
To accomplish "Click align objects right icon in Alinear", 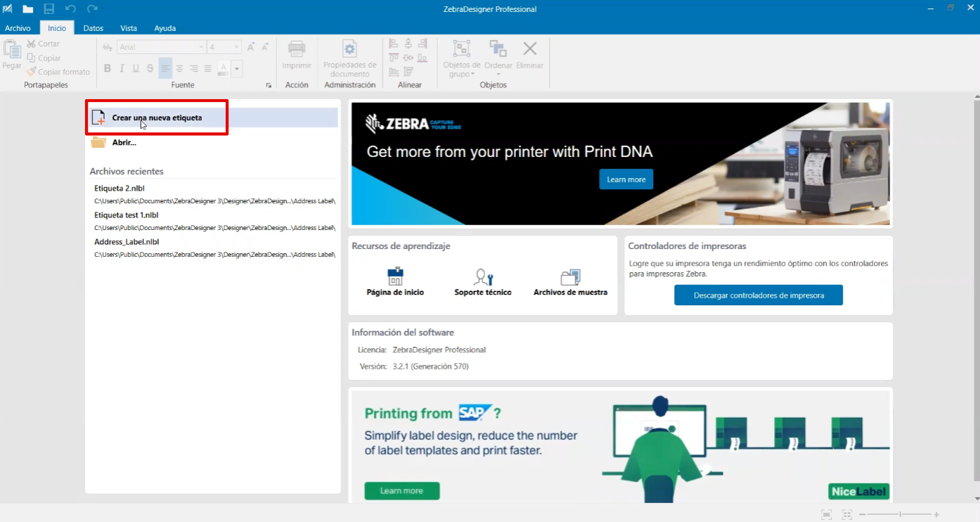I will pos(423,44).
